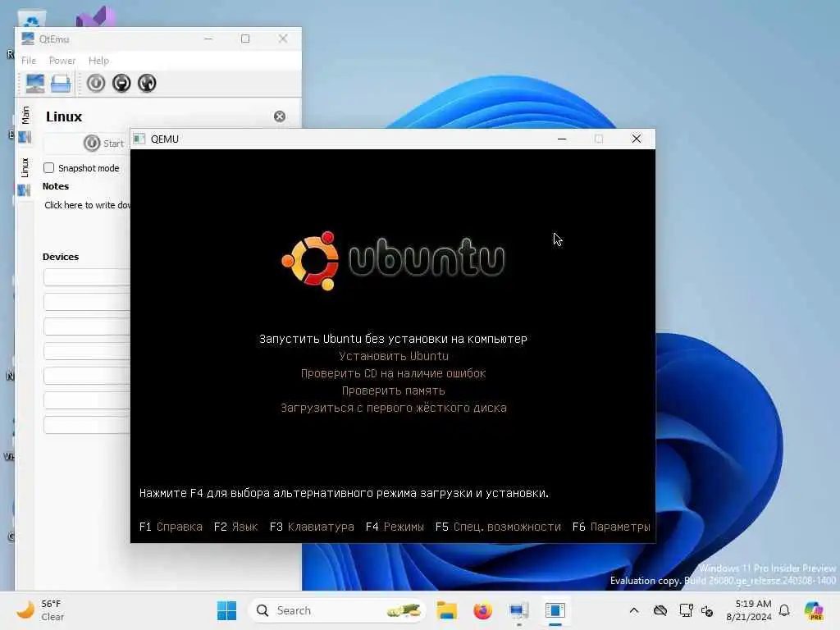Click the volume tray icon
The image size is (840, 630).
coord(707,610)
